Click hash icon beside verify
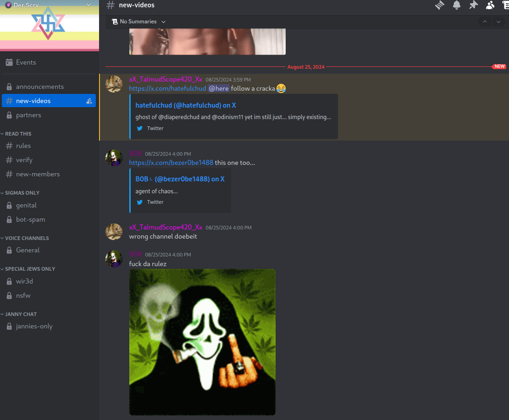The image size is (509, 420). pos(9,160)
